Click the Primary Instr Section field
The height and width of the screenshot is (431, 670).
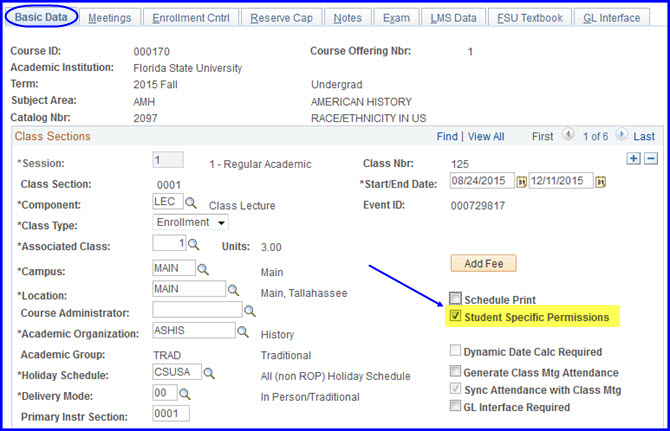tap(171, 413)
